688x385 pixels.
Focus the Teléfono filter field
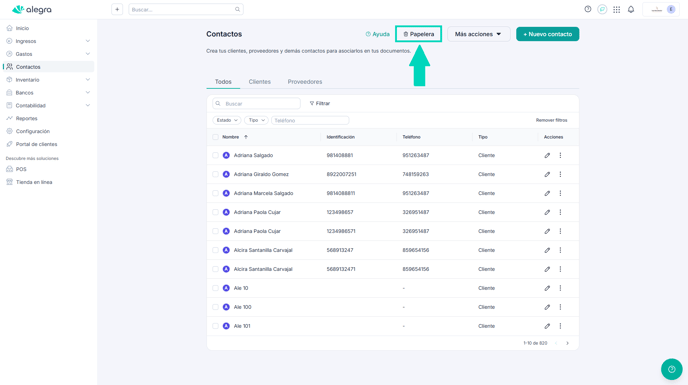(x=310, y=120)
